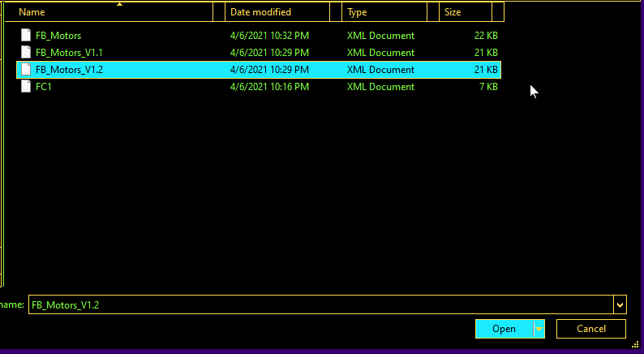
Task: Open the Name column filter dropdown
Action: (219, 12)
